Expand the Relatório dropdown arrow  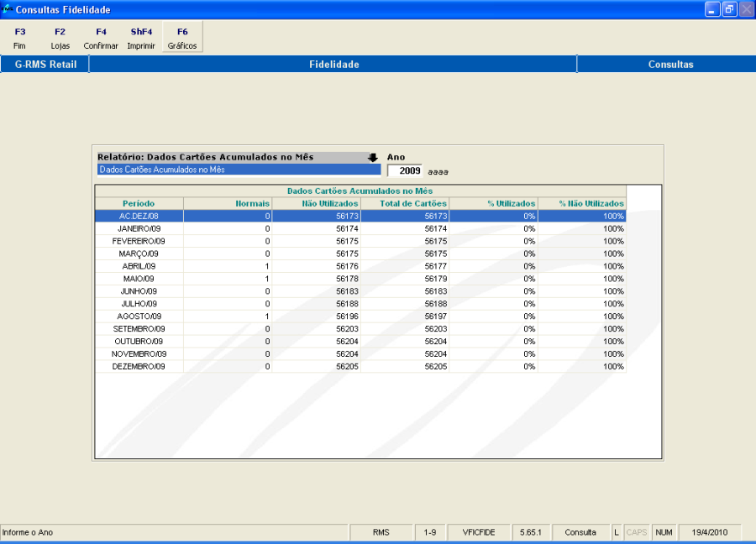coord(373,157)
